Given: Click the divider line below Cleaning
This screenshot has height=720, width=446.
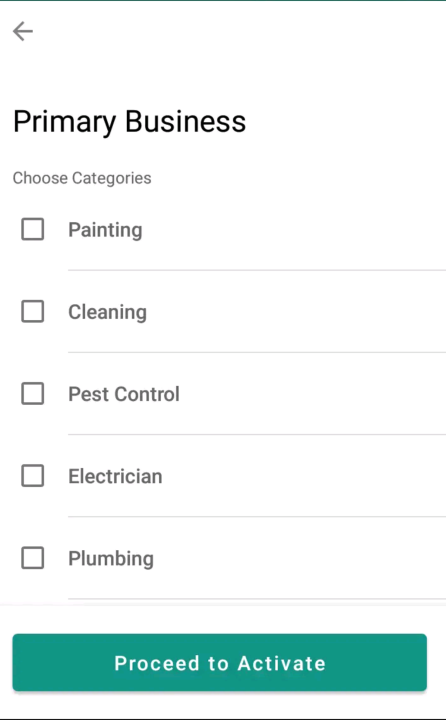Looking at the screenshot, I should coord(257,353).
